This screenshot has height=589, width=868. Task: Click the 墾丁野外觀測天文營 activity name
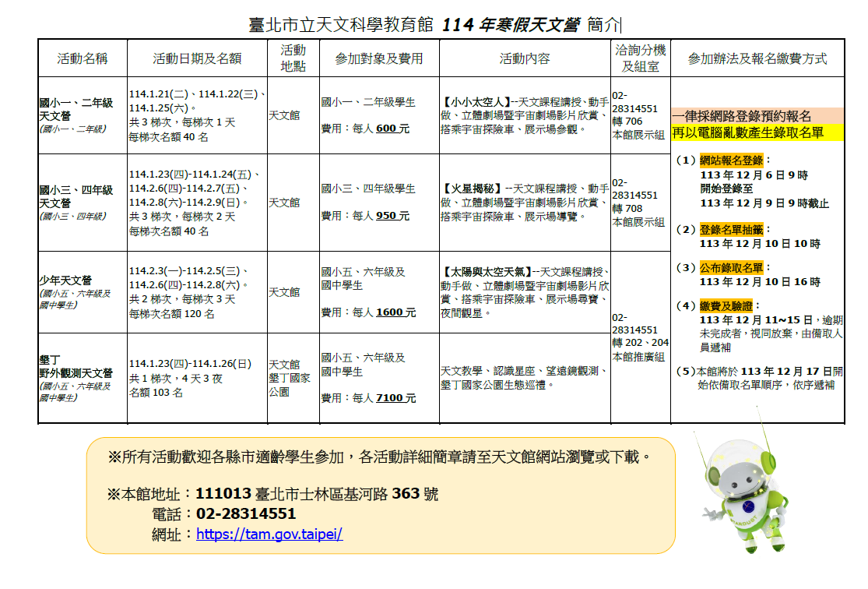tap(76, 367)
